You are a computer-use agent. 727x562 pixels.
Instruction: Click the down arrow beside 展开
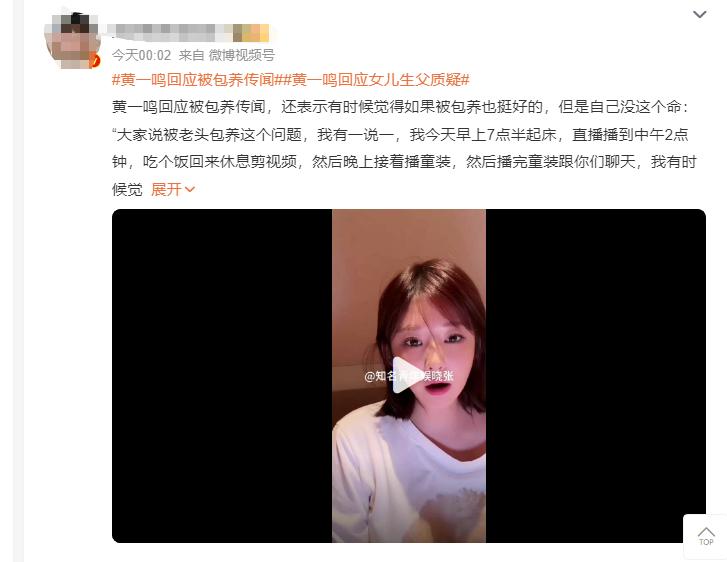190,189
